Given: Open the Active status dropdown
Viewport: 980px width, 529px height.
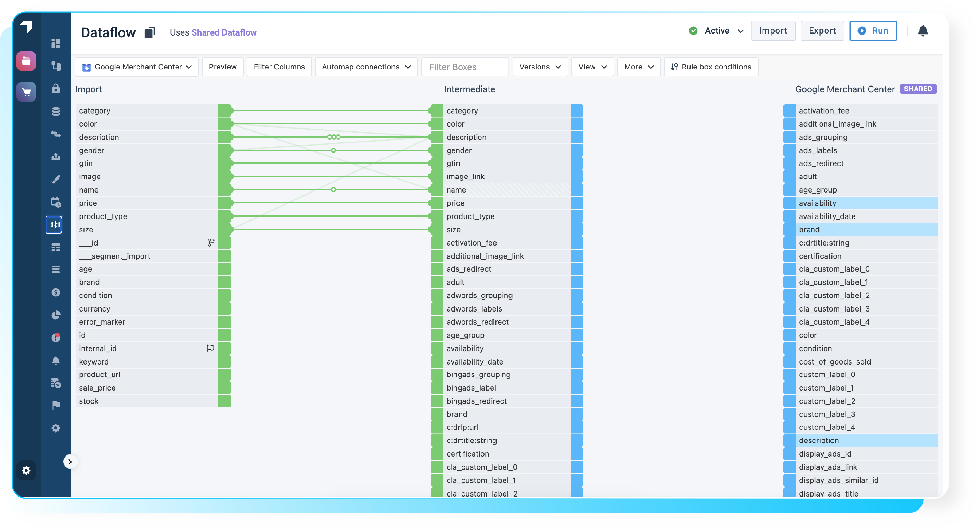Looking at the screenshot, I should coord(717,31).
